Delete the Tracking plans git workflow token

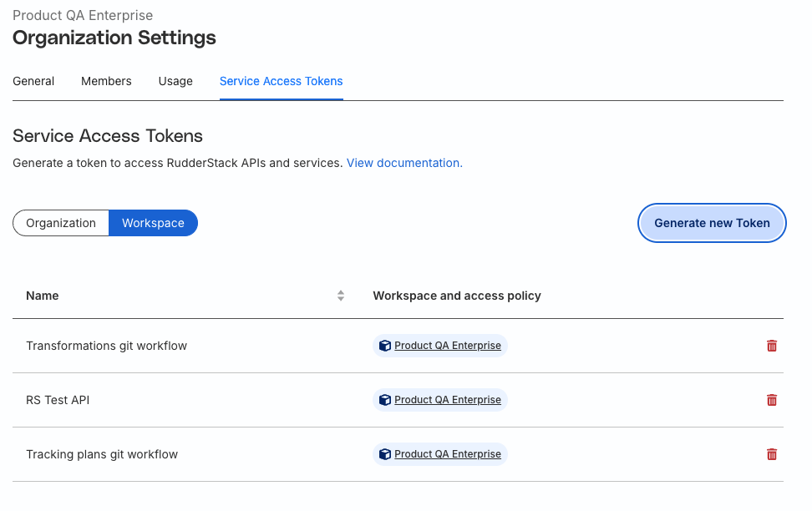pos(772,454)
